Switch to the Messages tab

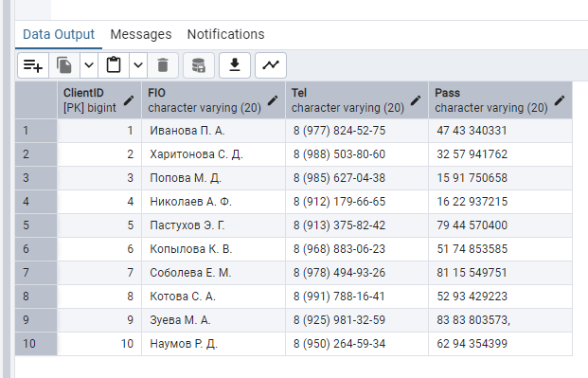[141, 34]
